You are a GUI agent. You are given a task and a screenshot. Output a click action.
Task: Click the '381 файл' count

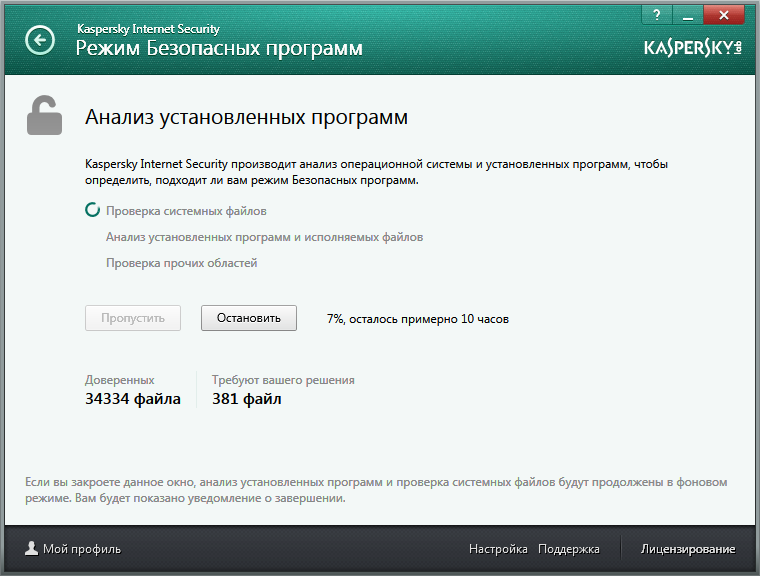pos(247,399)
